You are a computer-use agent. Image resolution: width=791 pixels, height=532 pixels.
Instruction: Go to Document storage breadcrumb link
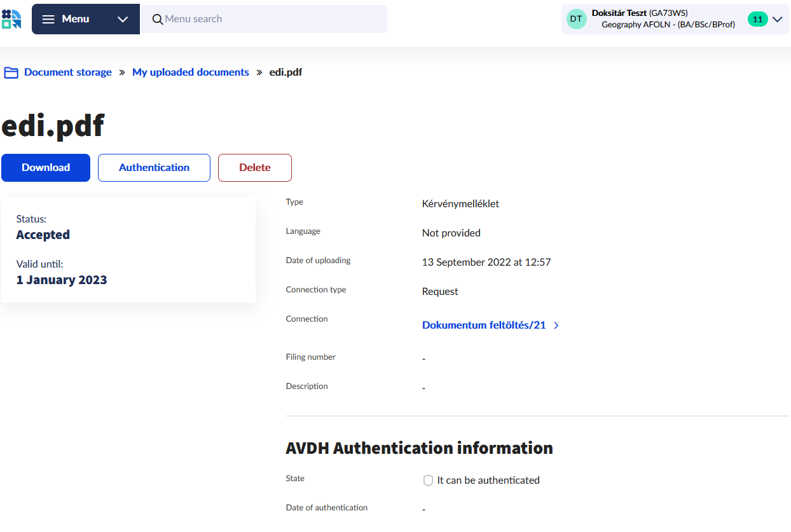[x=67, y=72]
